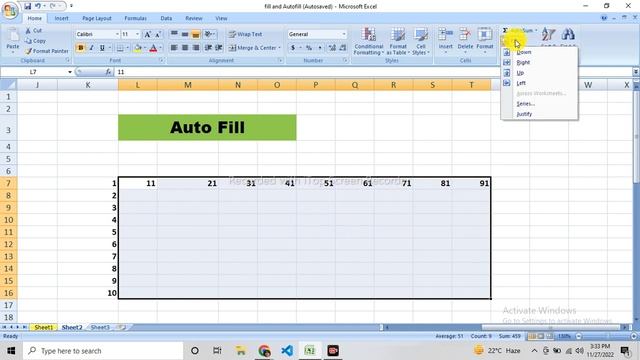This screenshot has height=360, width=640.
Task: Set bottom vertical alignment
Action: 196,34
